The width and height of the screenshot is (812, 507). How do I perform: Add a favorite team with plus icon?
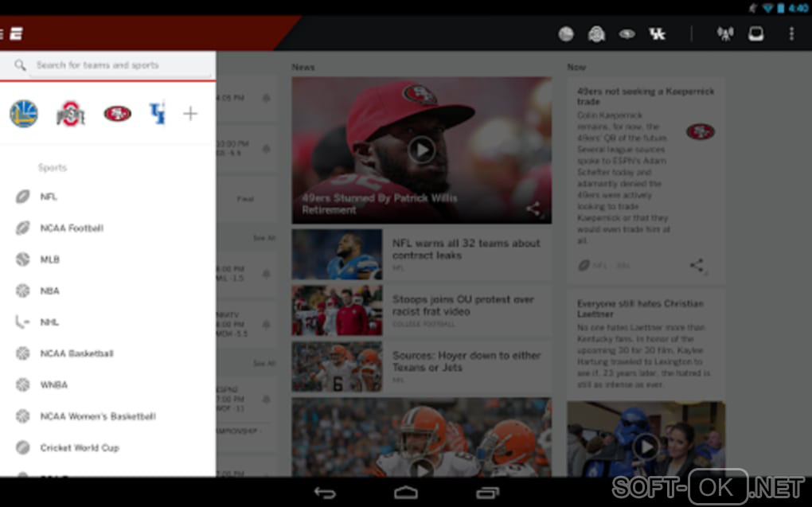190,113
